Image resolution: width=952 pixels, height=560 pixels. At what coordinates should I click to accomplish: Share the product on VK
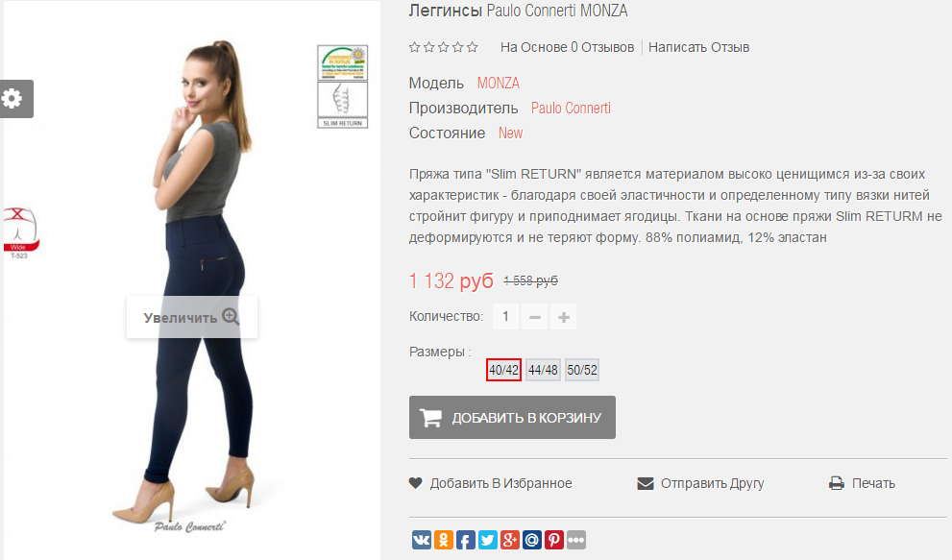tap(422, 540)
